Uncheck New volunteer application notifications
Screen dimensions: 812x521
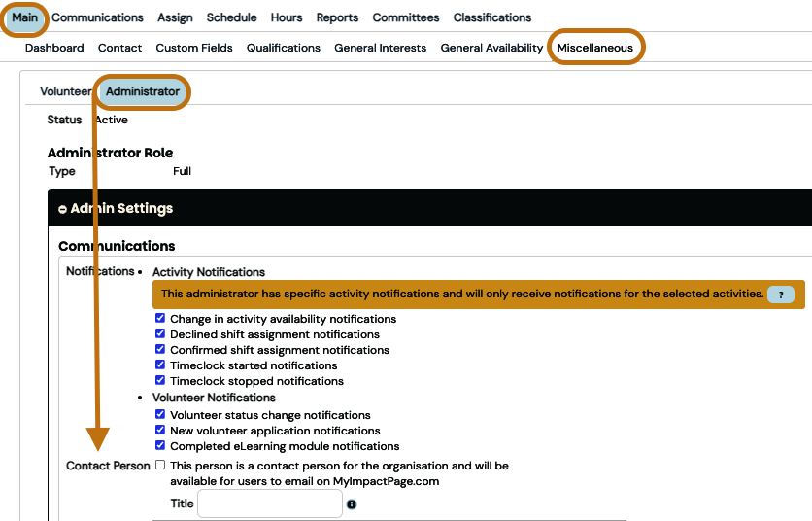pos(160,430)
